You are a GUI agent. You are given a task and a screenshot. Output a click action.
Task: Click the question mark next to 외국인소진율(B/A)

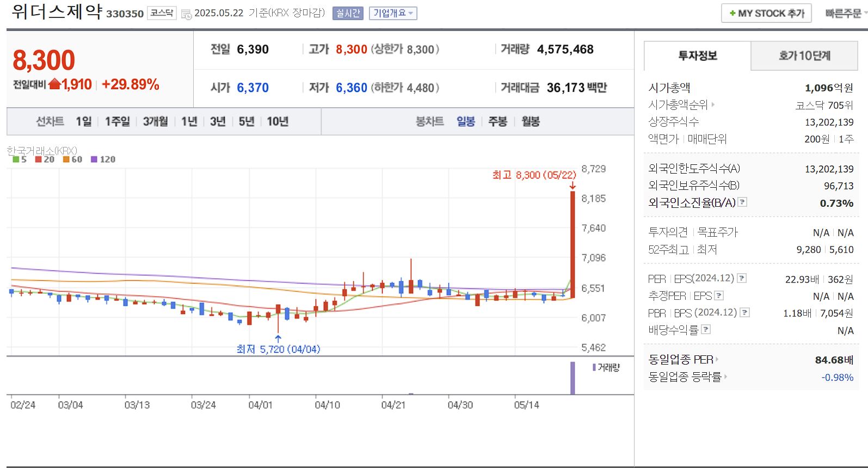point(742,202)
